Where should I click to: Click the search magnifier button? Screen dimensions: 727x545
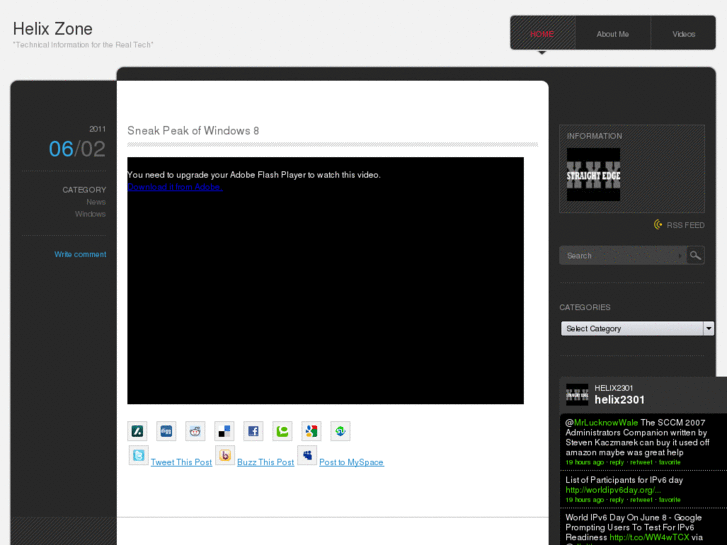tap(695, 256)
